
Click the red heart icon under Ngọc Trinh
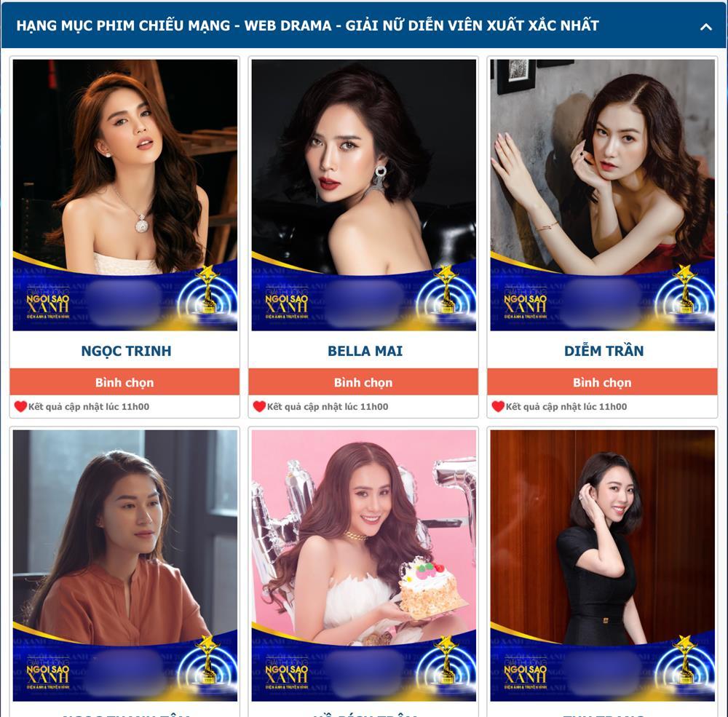(20, 406)
